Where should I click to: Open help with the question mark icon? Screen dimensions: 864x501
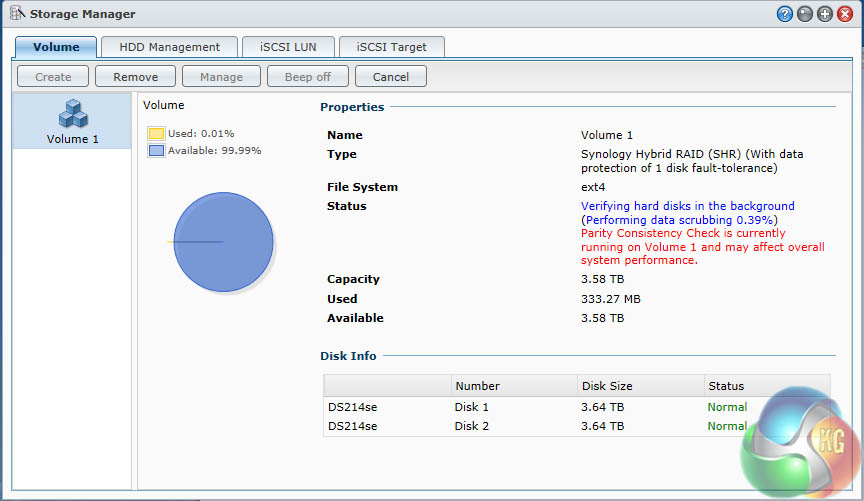pos(785,15)
